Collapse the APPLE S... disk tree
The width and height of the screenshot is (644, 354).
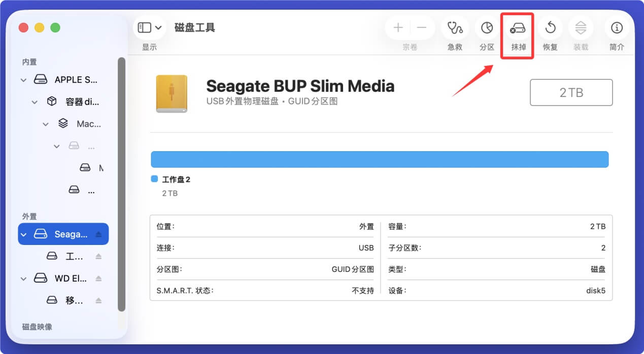point(23,80)
